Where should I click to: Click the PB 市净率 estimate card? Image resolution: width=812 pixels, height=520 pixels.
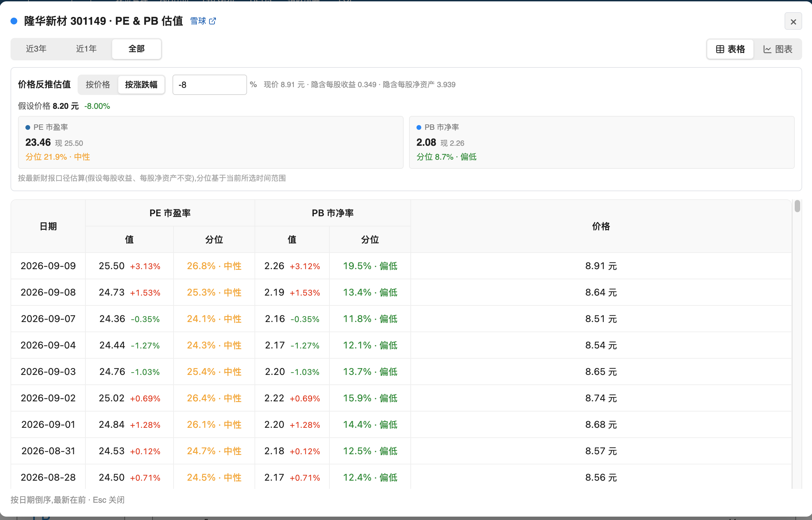click(x=602, y=142)
